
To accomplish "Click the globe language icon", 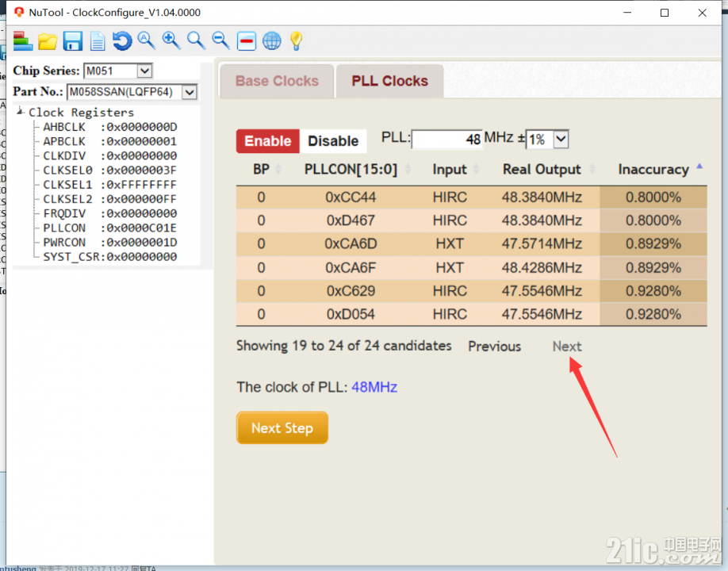I will (x=271, y=41).
